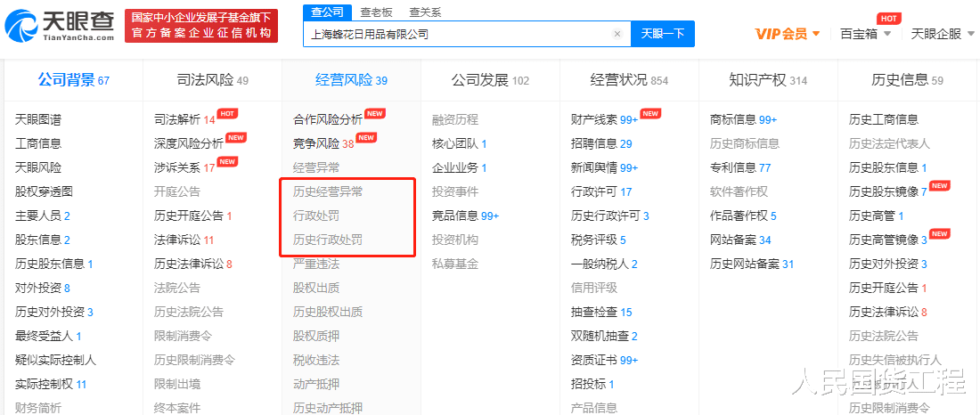Image resolution: width=980 pixels, height=415 pixels.
Task: Open 历史高管 1 entry
Action: [877, 216]
